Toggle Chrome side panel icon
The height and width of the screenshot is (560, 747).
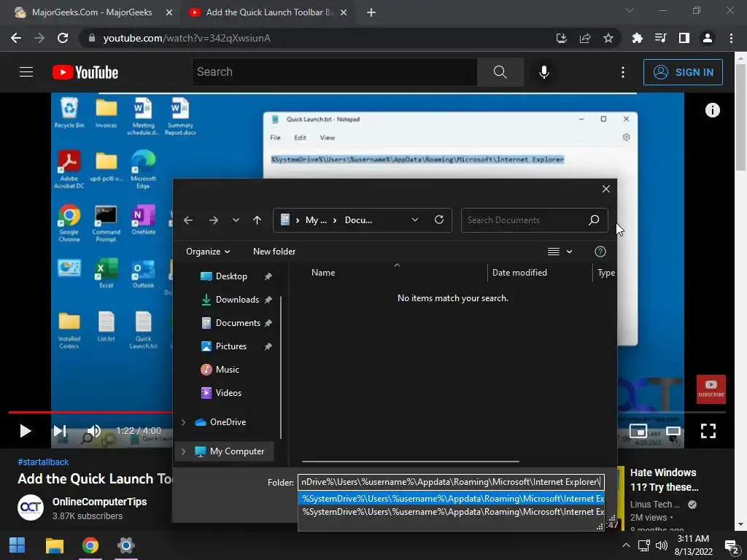[684, 38]
